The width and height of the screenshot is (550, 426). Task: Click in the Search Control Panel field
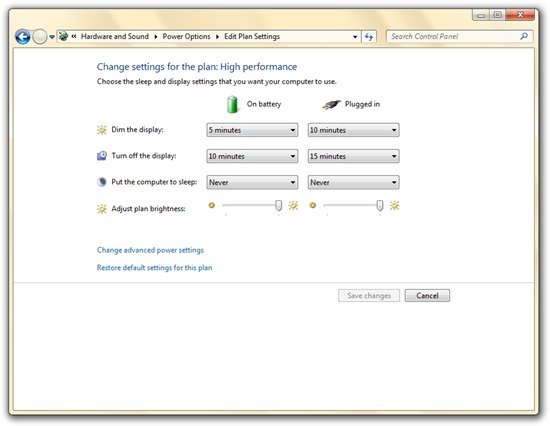tap(454, 36)
